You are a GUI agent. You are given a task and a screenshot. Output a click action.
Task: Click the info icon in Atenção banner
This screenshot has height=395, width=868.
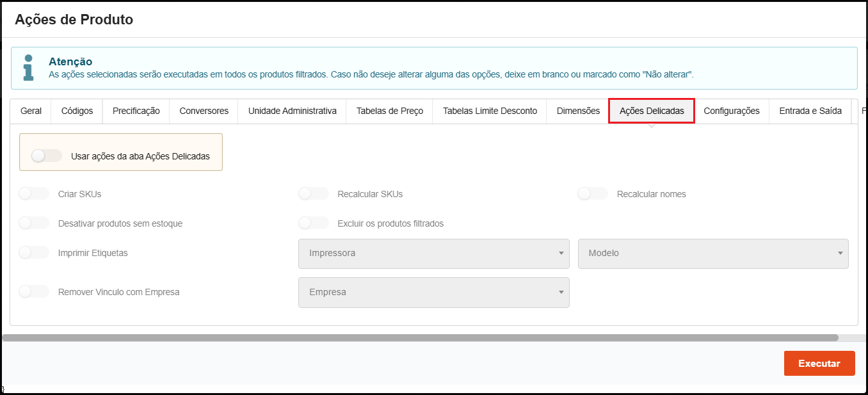tap(28, 67)
